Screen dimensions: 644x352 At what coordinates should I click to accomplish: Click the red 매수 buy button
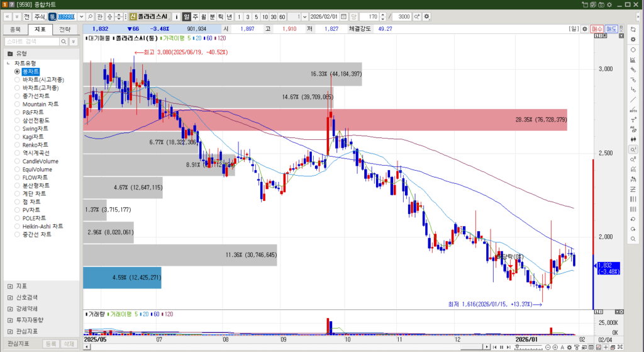[596, 29]
